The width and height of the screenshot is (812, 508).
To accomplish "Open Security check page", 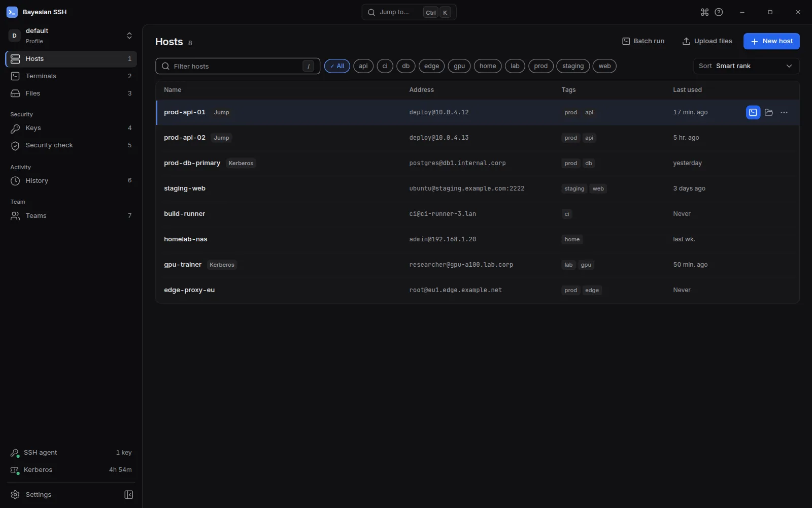I will 71,145.
